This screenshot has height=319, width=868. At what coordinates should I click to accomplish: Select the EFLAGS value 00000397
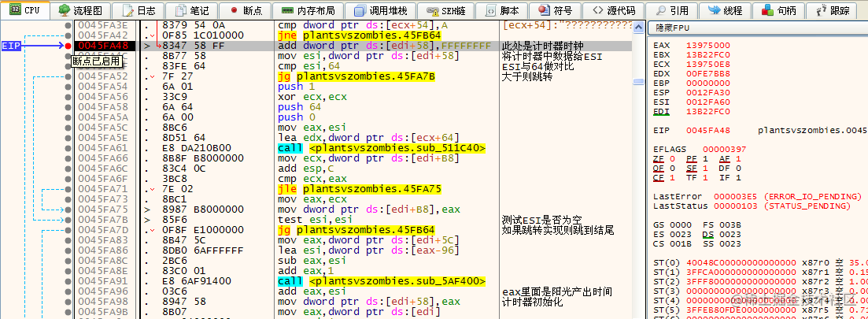pos(724,149)
